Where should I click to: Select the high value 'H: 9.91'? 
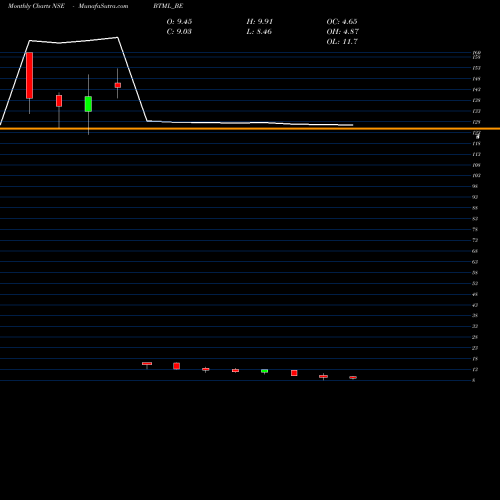260,22
